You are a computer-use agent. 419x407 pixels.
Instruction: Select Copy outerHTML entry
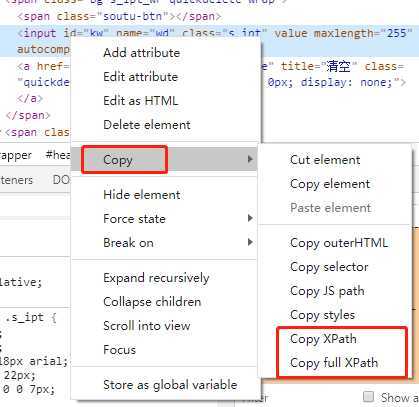339,243
